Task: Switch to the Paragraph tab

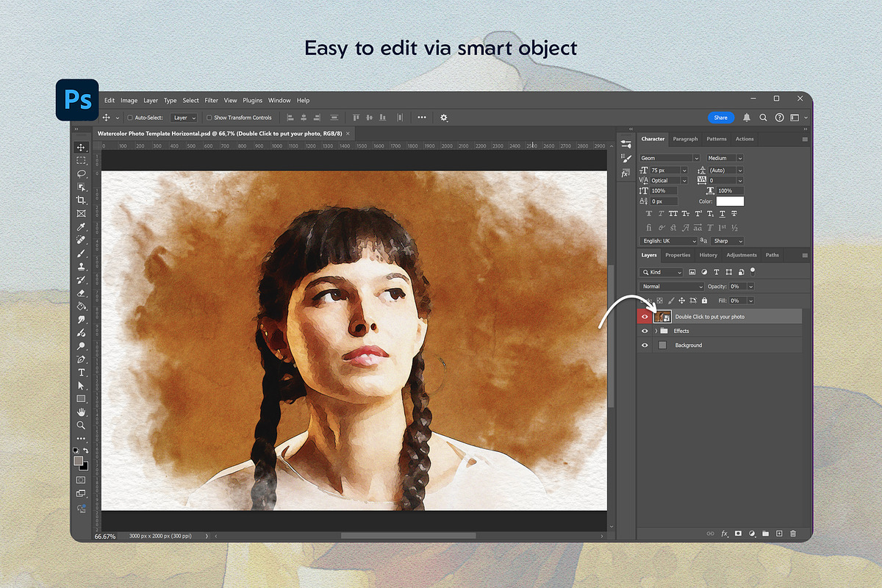Action: coord(685,139)
